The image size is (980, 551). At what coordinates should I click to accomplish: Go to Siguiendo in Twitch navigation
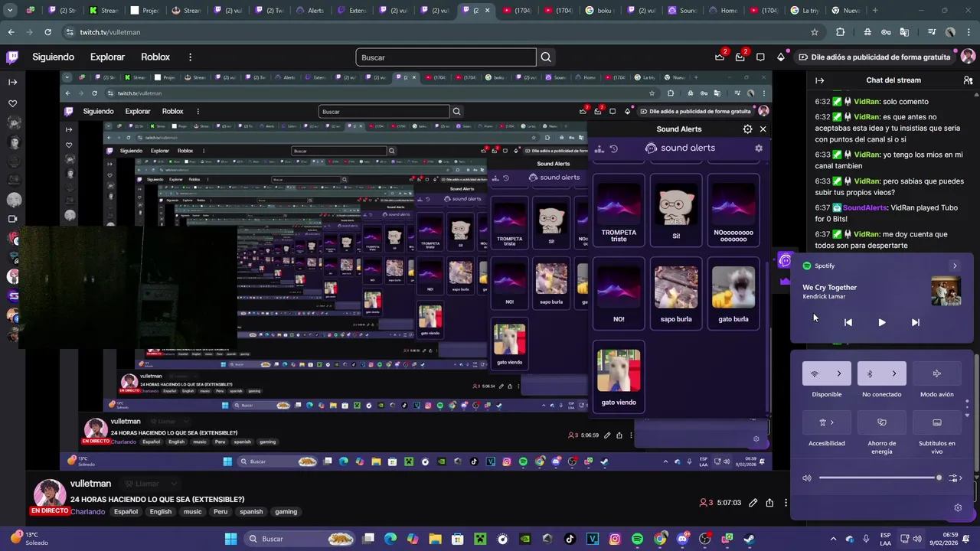tap(54, 57)
